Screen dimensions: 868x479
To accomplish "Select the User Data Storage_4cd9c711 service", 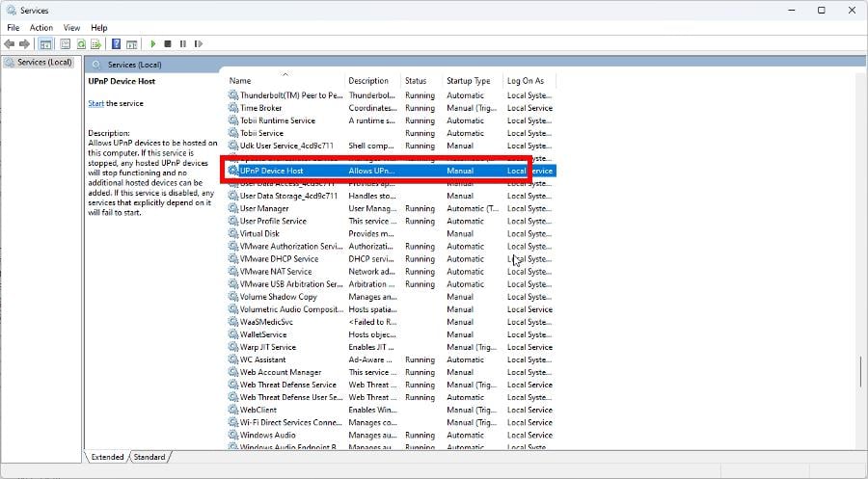I will pos(391,196).
